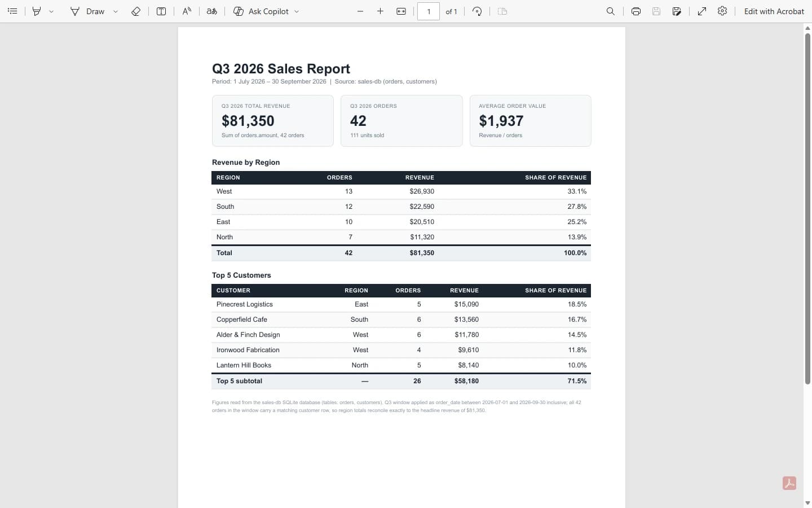Click Ask Copilot
Screen dimensions: 812x508
pos(261,11)
